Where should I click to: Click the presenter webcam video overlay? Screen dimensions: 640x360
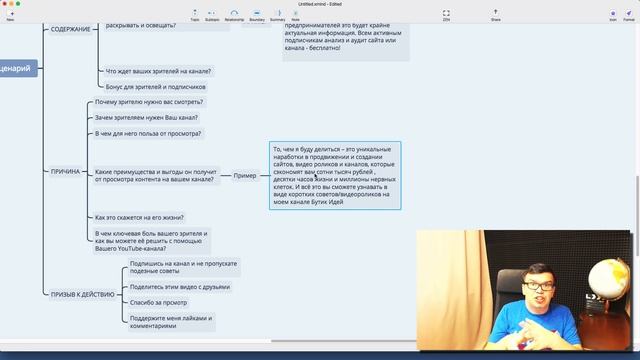pos(524,290)
